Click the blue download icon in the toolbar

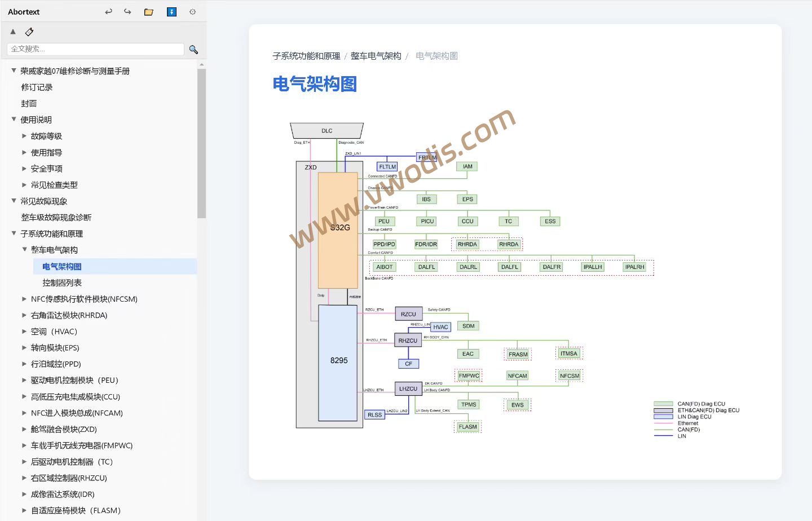click(x=172, y=12)
